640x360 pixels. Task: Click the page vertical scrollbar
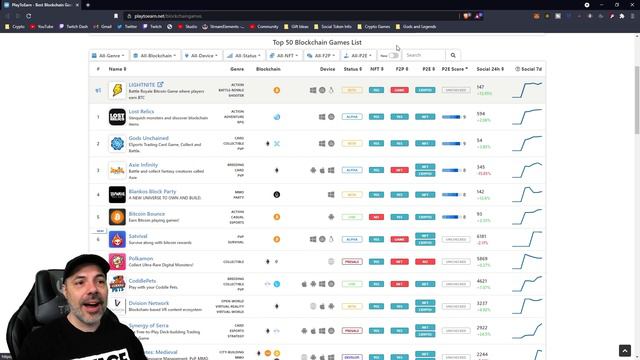tap(637, 100)
